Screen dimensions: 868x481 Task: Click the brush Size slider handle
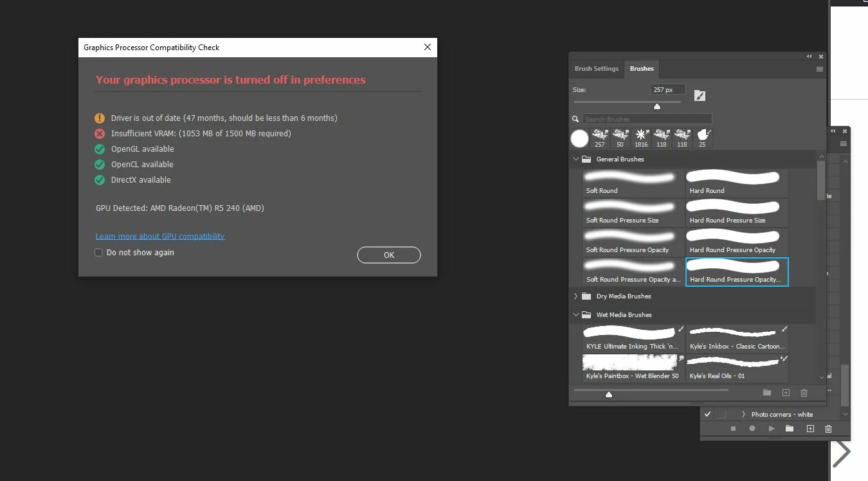pyautogui.click(x=657, y=106)
